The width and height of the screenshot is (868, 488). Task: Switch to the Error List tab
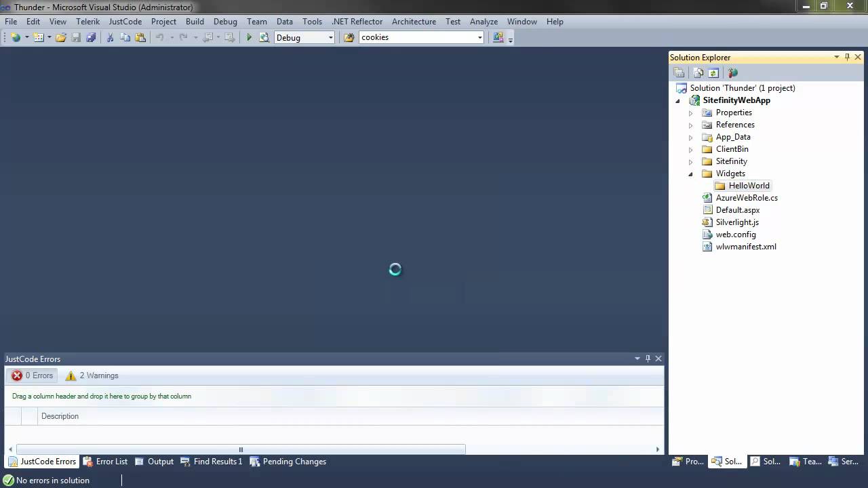[x=105, y=462]
